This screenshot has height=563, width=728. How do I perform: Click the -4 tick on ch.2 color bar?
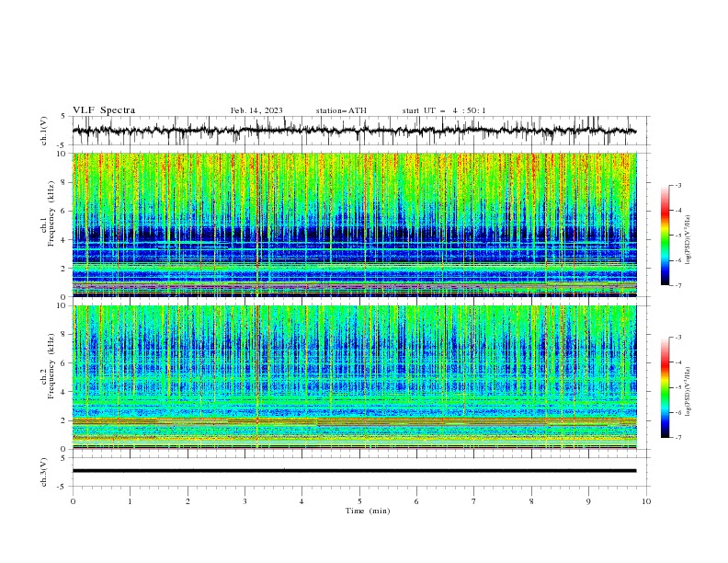coord(677,362)
